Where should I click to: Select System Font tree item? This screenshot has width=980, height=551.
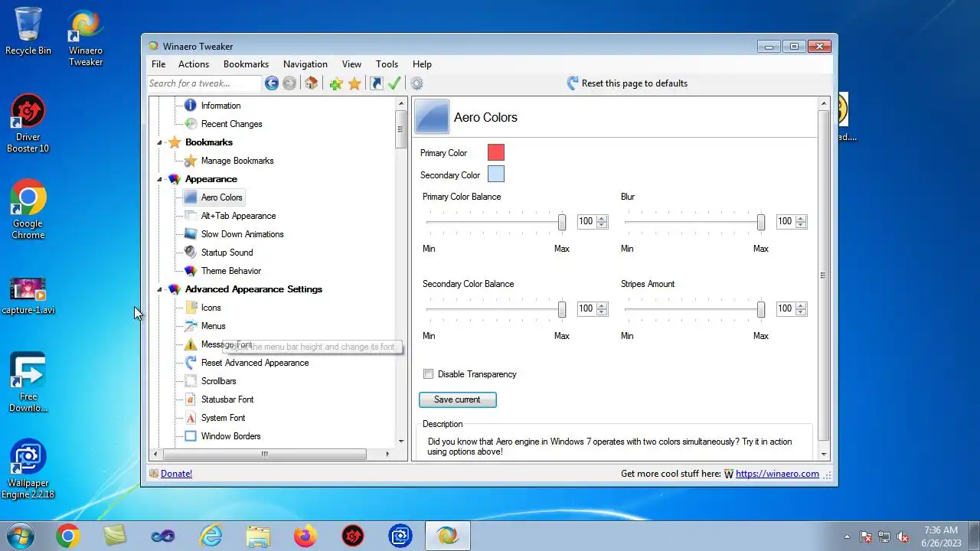coord(223,418)
